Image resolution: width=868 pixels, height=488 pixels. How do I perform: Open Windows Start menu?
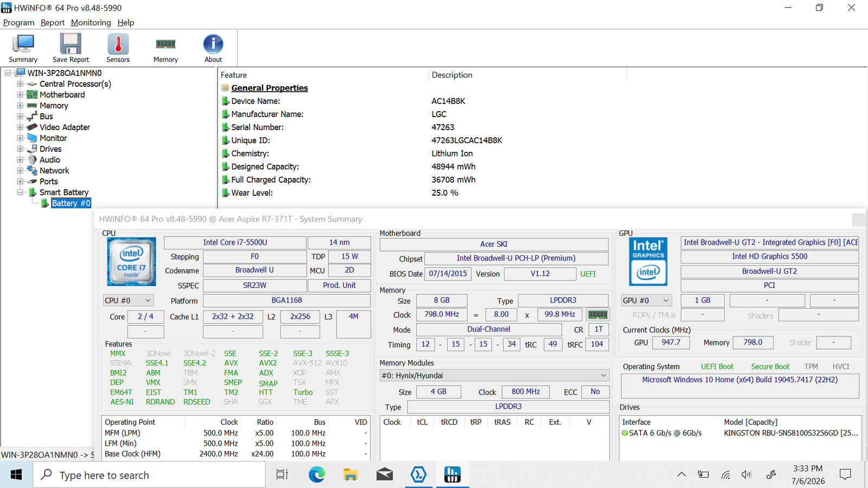[x=16, y=475]
